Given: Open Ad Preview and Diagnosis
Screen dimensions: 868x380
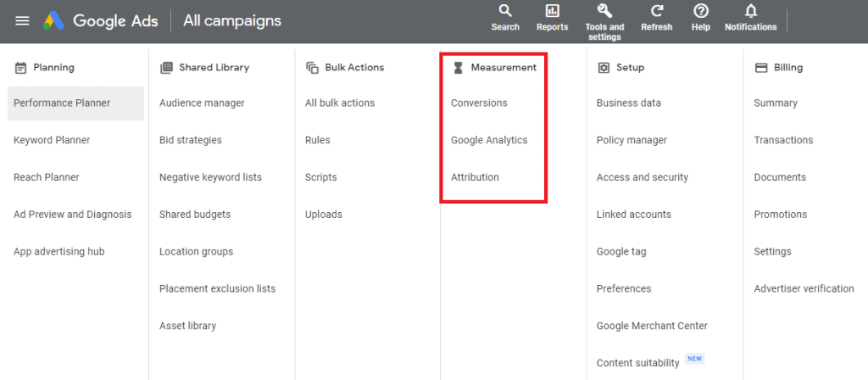Looking at the screenshot, I should (x=73, y=215).
